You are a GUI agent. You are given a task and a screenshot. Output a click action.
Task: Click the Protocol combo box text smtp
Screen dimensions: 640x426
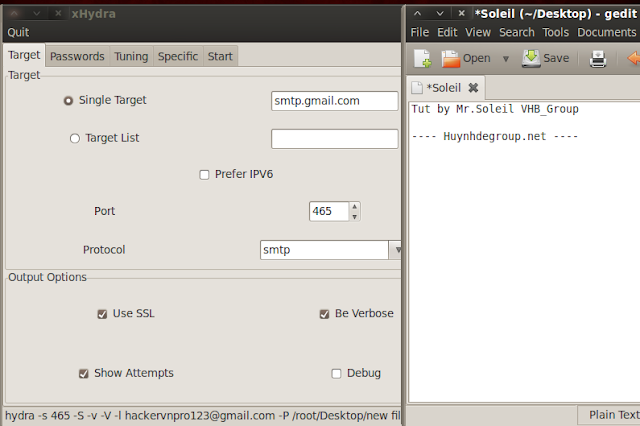coord(324,250)
